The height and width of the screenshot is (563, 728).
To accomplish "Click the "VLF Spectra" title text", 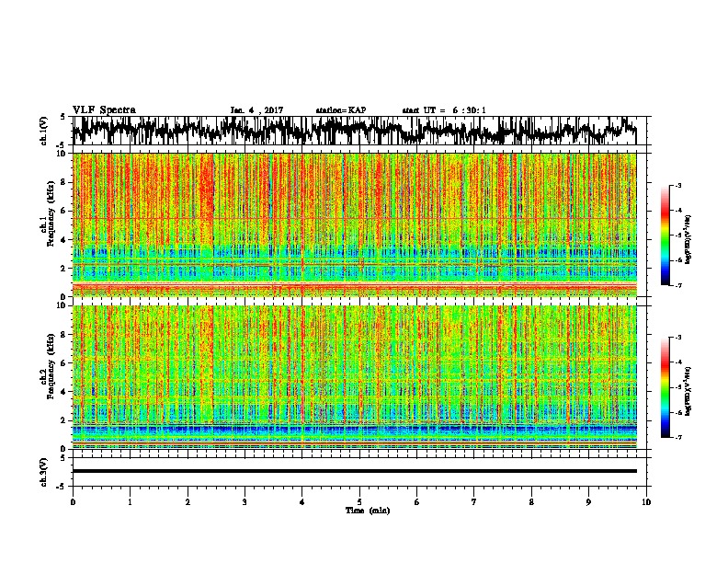I will [x=104, y=110].
